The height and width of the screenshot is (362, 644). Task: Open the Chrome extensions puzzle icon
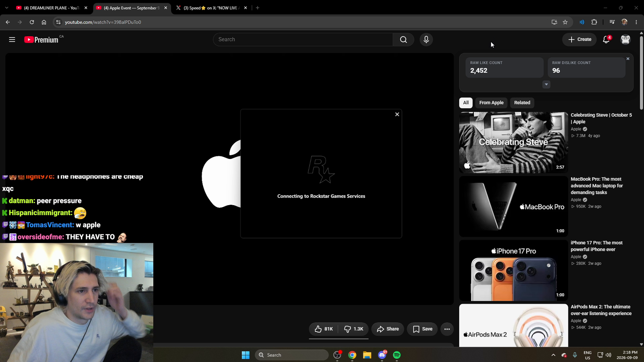(594, 22)
